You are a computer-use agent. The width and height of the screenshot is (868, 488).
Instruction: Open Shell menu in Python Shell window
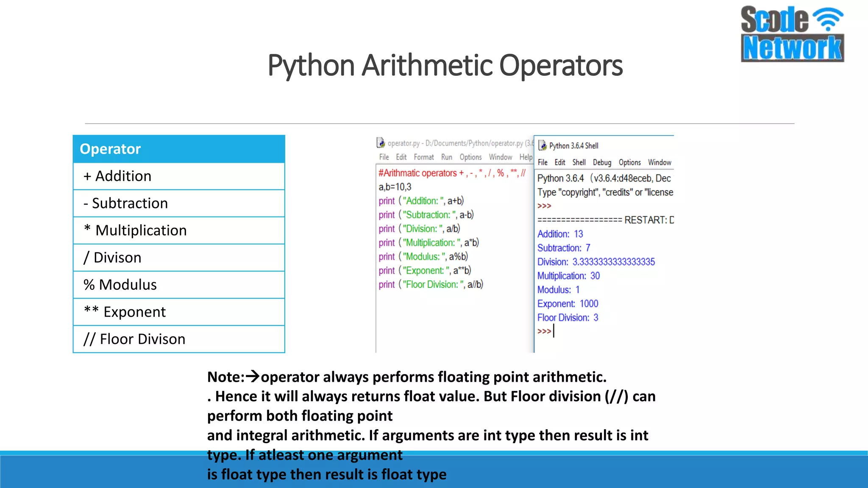[579, 162]
